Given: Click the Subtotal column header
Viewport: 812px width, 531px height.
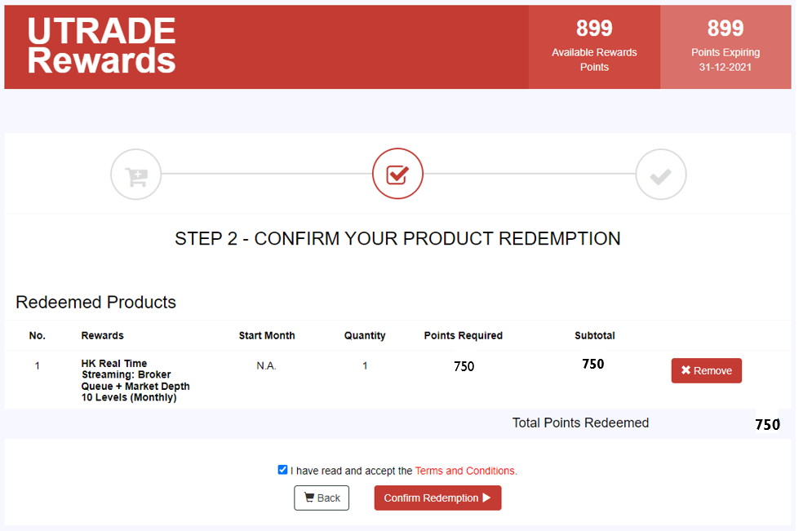Looking at the screenshot, I should (595, 335).
